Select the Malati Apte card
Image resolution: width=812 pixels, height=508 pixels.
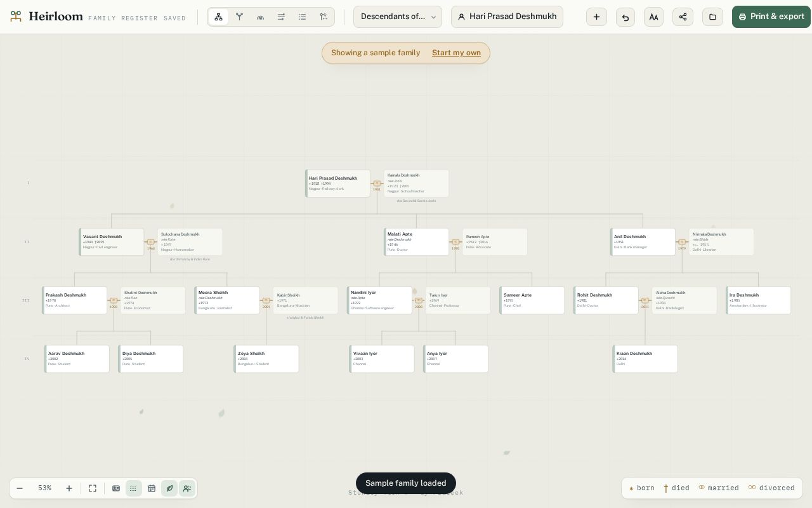tap(416, 242)
